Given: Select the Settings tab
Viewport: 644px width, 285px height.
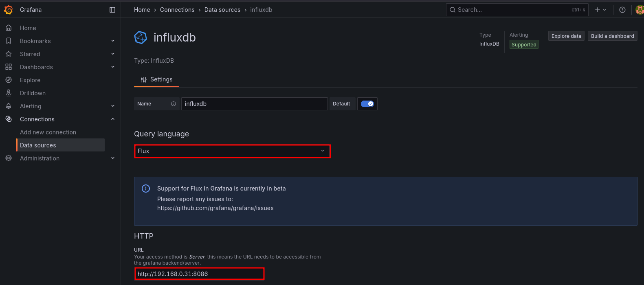Looking at the screenshot, I should tap(157, 80).
